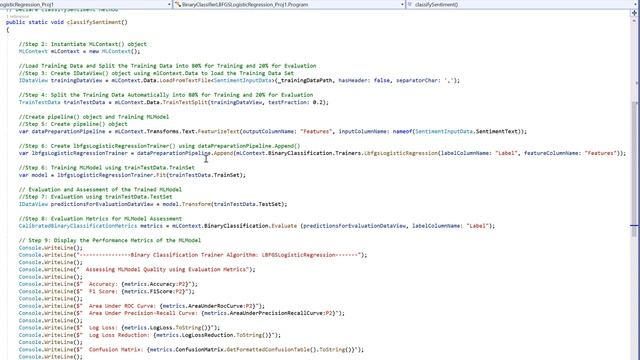
Task: Click the TrainTestSplit method call
Action: [185, 102]
